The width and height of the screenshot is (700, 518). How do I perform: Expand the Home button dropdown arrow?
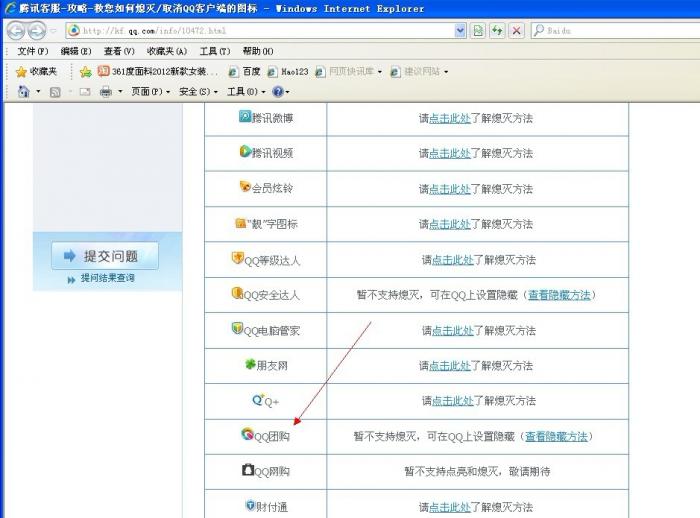pyautogui.click(x=38, y=92)
